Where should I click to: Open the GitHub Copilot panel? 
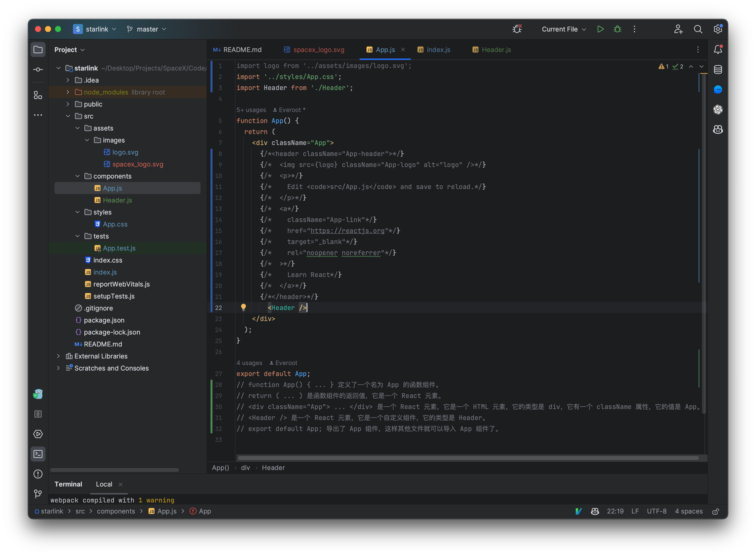tap(718, 129)
